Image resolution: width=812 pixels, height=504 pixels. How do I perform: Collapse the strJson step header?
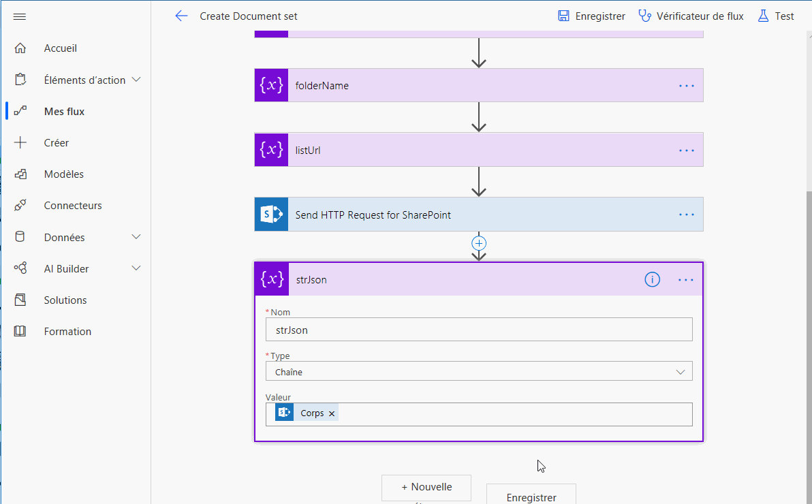[x=479, y=279]
